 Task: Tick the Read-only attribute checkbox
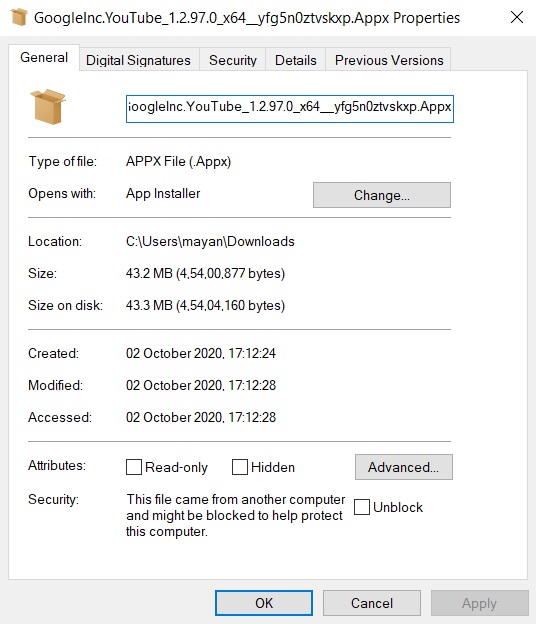pyautogui.click(x=134, y=467)
